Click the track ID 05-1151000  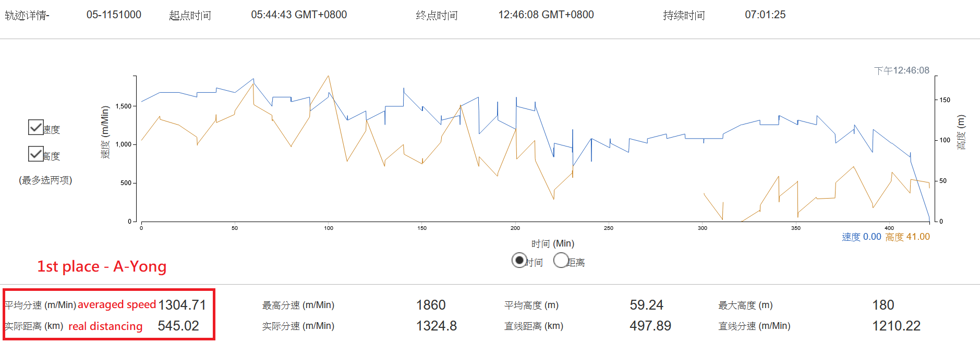click(x=114, y=15)
